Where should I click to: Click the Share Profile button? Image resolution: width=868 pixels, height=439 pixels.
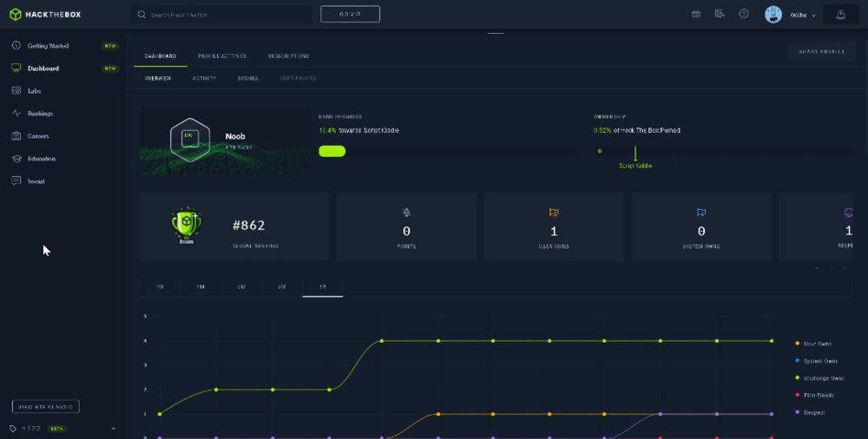click(821, 51)
